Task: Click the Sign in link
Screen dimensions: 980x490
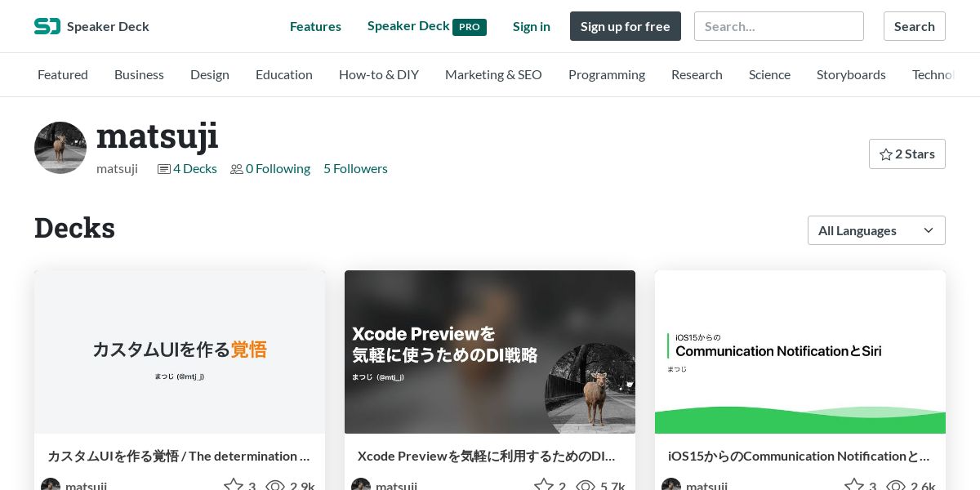Action: [x=532, y=26]
